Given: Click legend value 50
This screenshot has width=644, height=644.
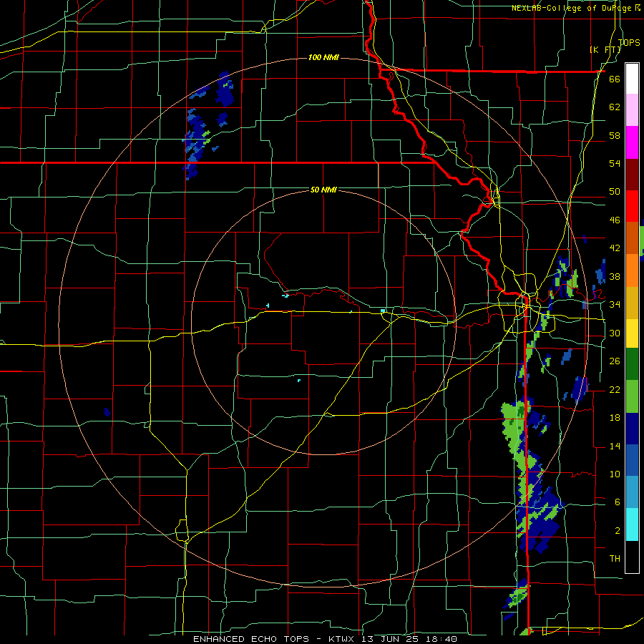Looking at the screenshot, I should click(x=615, y=191).
